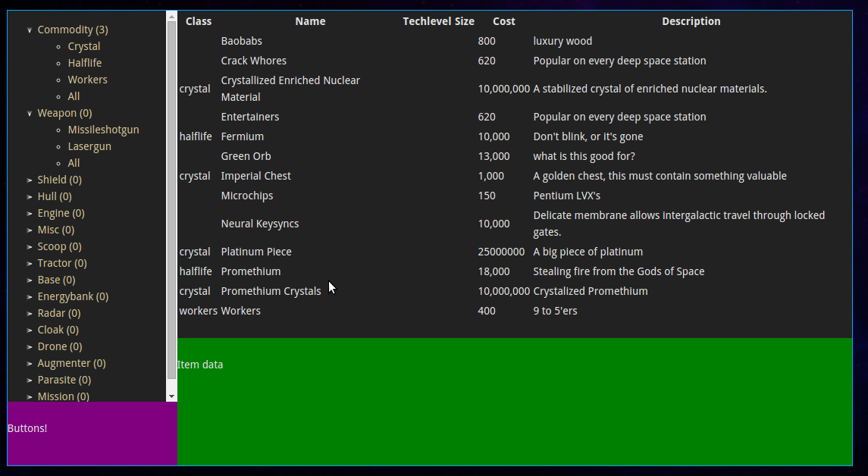This screenshot has width=868, height=476.
Task: Click the Cost column header
Action: coord(503,21)
